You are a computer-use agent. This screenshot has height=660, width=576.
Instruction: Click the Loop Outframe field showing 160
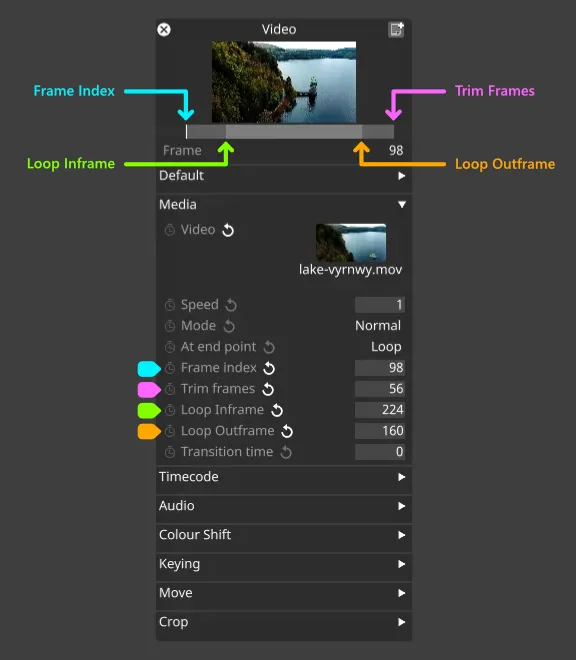[380, 431]
